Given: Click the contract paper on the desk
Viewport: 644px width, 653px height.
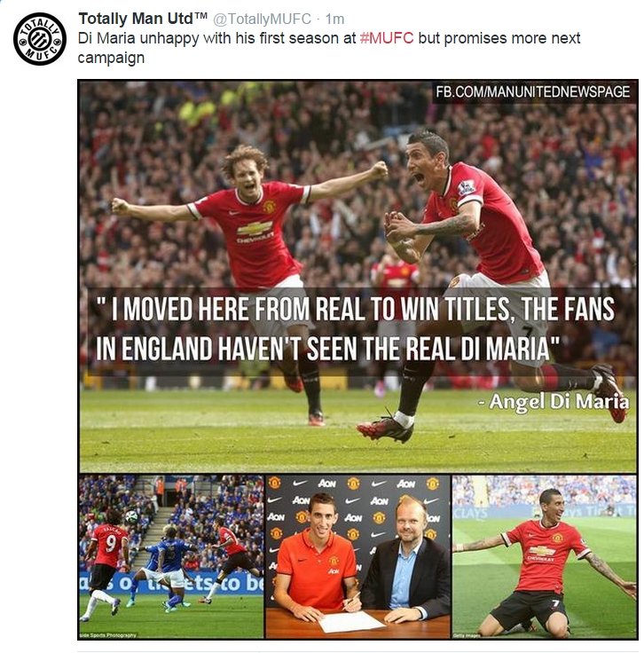Looking at the screenshot, I should 352,622.
